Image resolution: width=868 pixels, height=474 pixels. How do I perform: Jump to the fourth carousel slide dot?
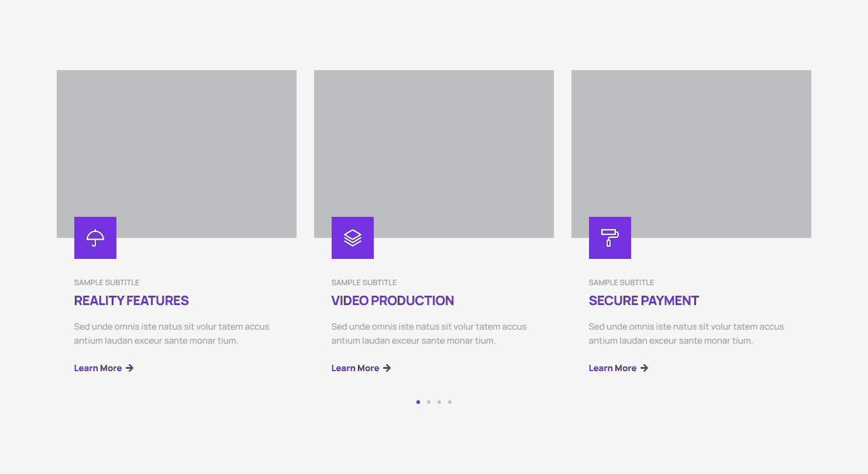[x=450, y=402]
